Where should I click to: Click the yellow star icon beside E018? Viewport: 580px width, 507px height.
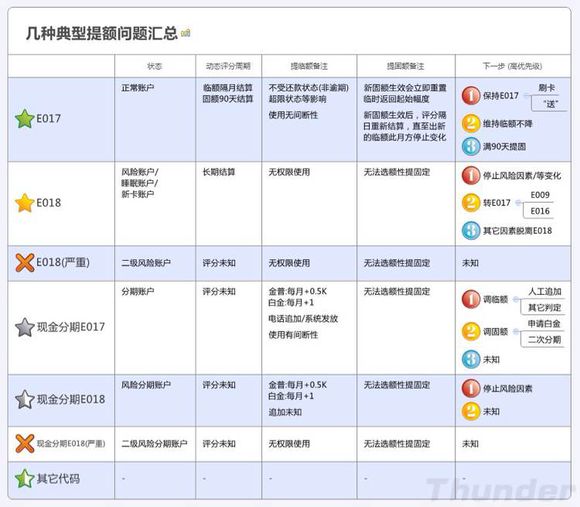tap(24, 203)
